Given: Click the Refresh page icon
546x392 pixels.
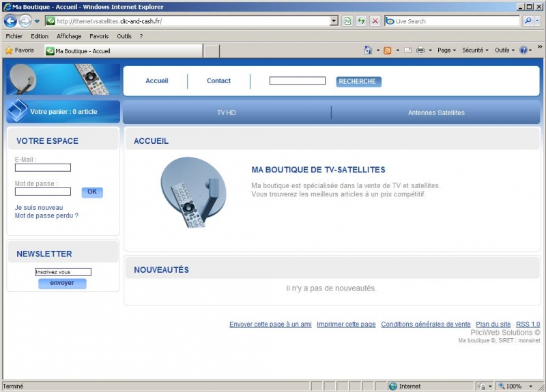Looking at the screenshot, I should click(361, 21).
